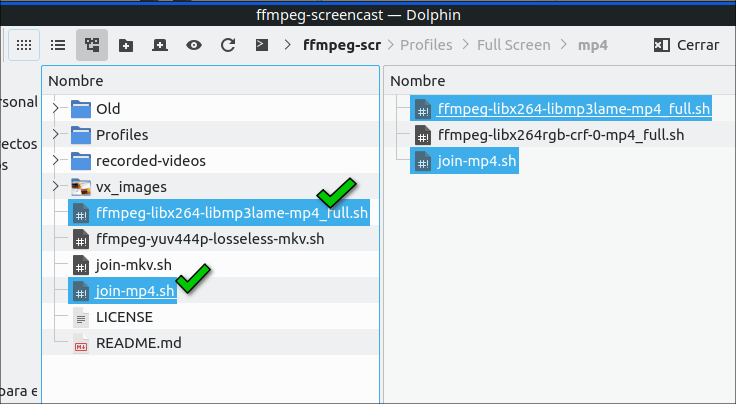This screenshot has height=404, width=736.
Task: Select mp4 in the breadcrumb path
Action: point(593,45)
